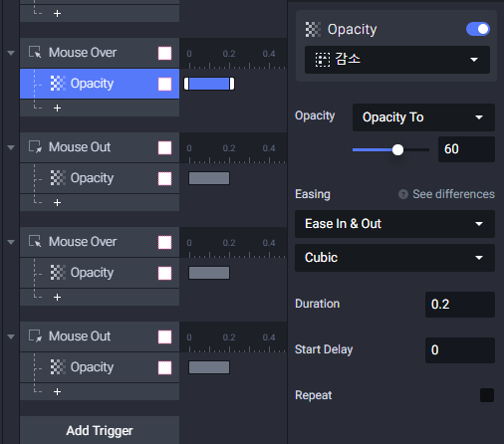Click the opacity slider handle
This screenshot has height=444, width=504.
tap(397, 149)
